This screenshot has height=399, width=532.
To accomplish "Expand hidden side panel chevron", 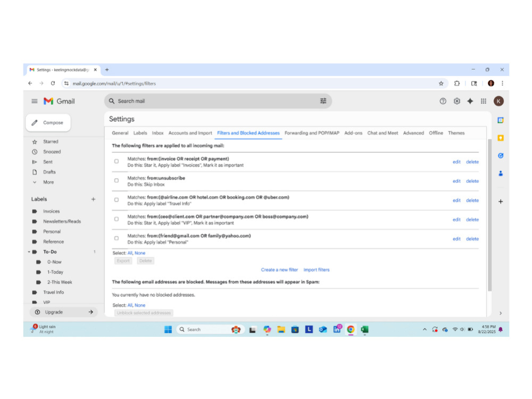I will (501, 313).
